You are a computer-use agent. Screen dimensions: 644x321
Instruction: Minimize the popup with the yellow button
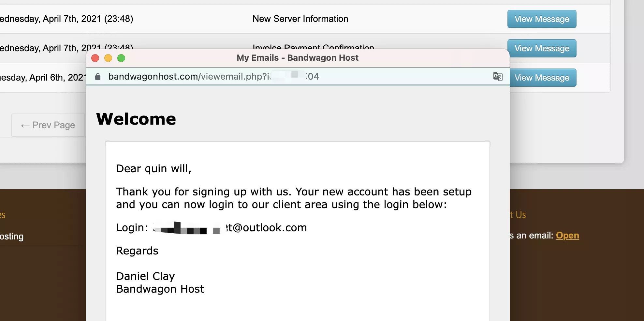click(108, 58)
